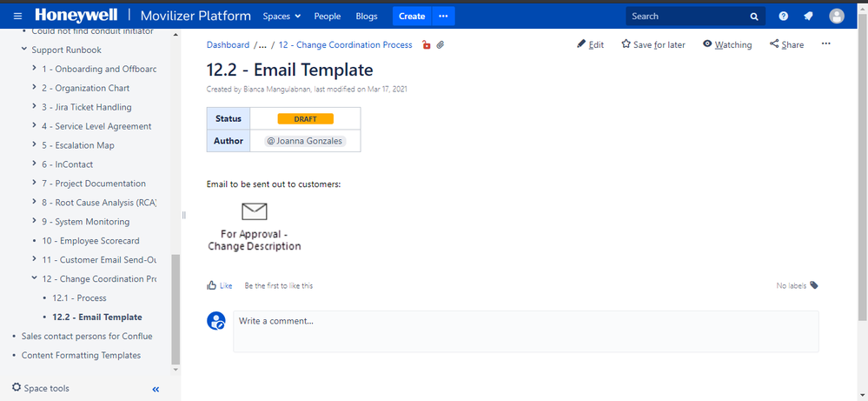
Task: Open the hamburger sidebar menu icon
Action: [18, 16]
